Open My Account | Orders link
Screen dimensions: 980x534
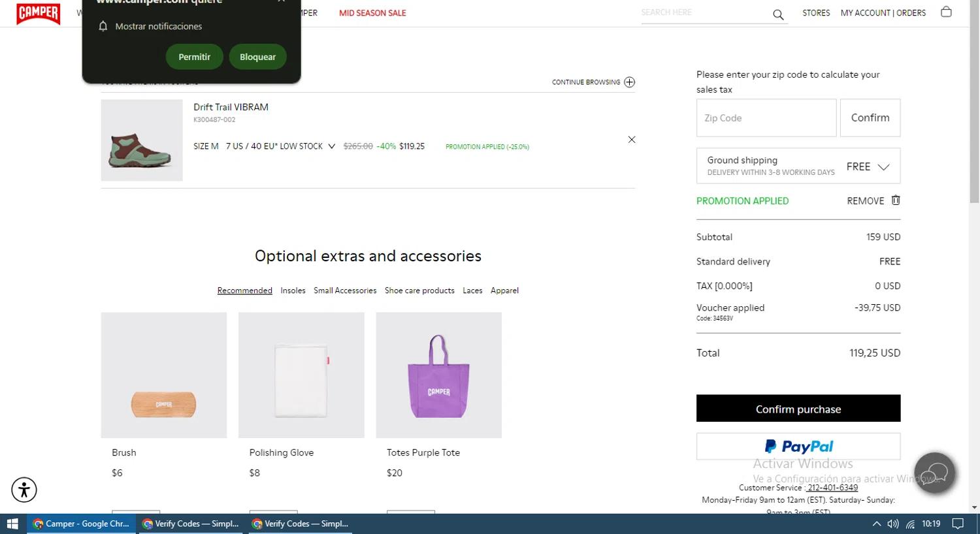pyautogui.click(x=883, y=12)
